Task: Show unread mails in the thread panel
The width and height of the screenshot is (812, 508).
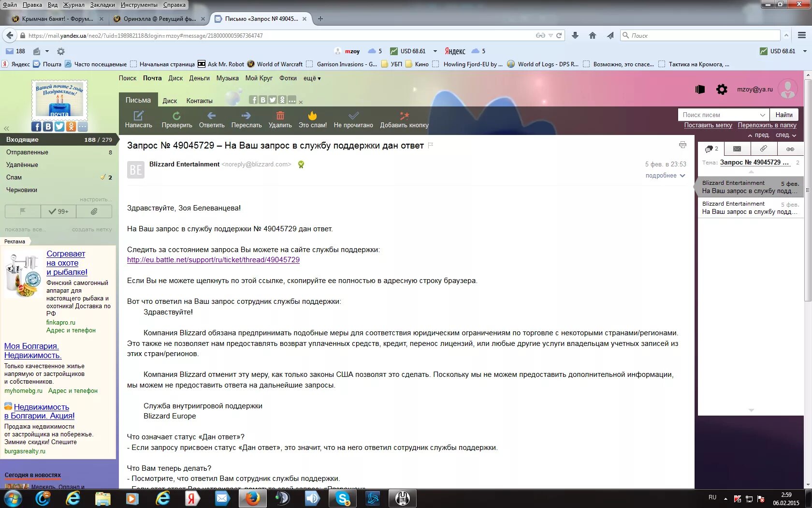Action: pyautogui.click(x=737, y=149)
